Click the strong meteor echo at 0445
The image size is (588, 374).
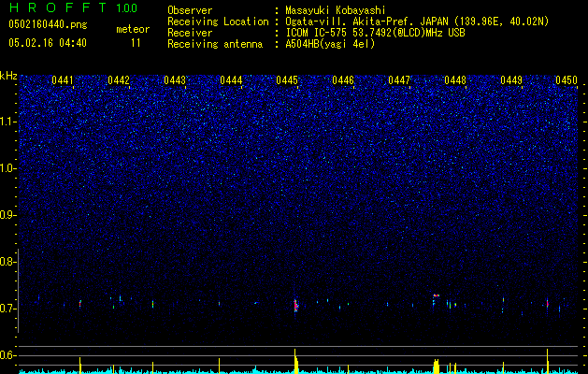(295, 306)
